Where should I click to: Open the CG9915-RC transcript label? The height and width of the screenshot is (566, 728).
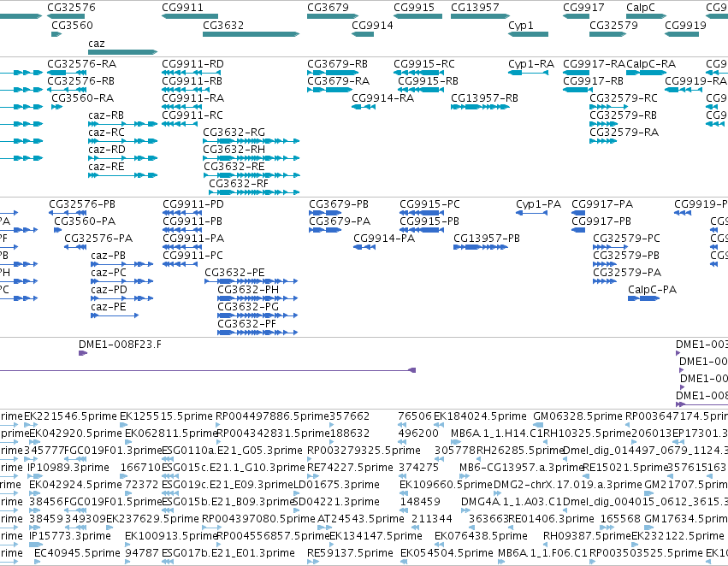(424, 63)
